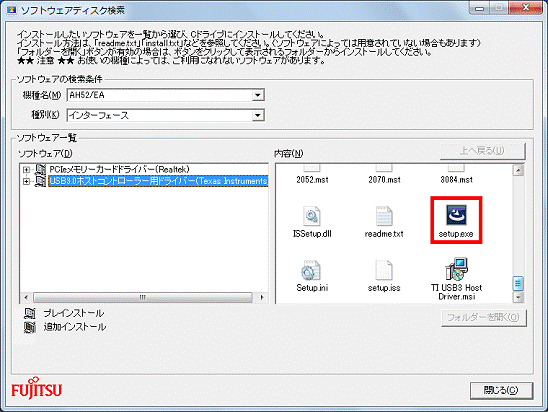Open the setup.exe installer icon
Viewport: 548px width, 412px height.
[456, 215]
